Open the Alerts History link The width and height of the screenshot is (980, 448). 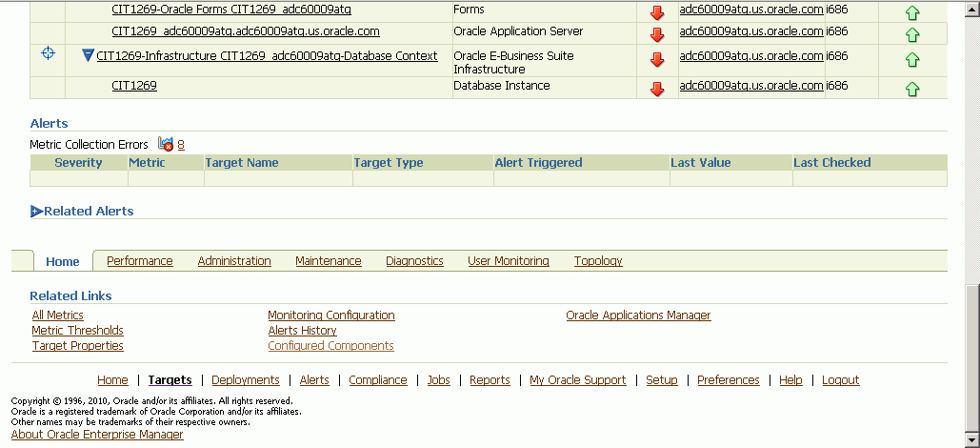[x=303, y=331]
